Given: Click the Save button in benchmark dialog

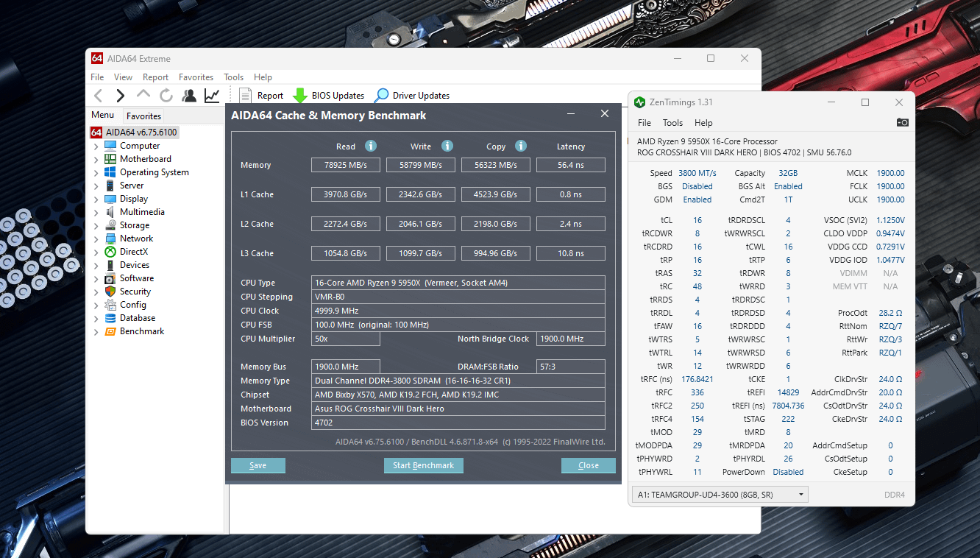Looking at the screenshot, I should pos(258,465).
